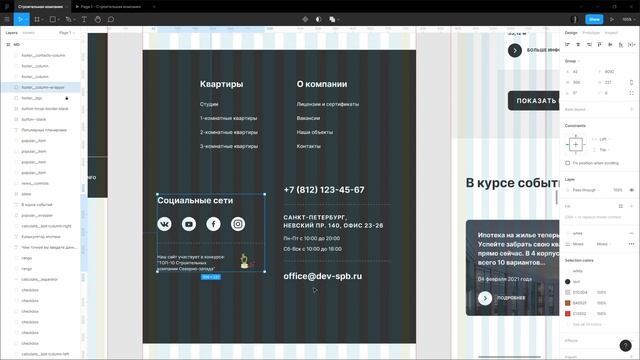Open the Tidy up distribute dropdown
The height and width of the screenshot is (360, 640).
pos(631,44)
